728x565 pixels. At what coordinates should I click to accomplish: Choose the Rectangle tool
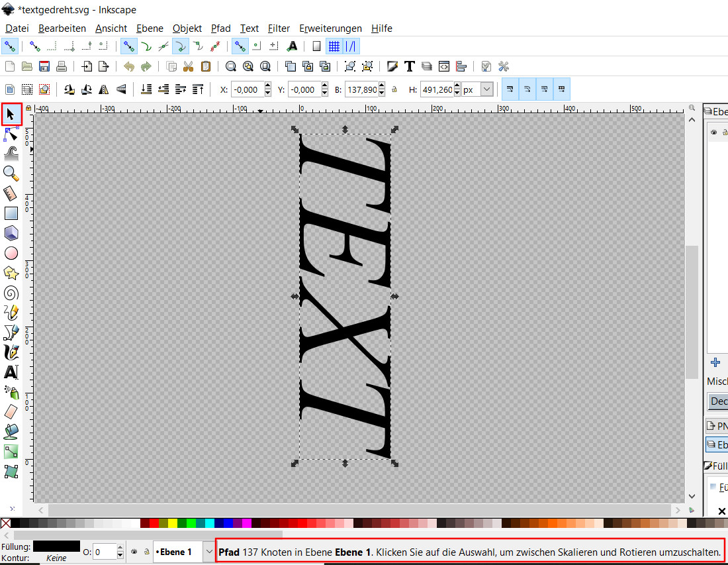pos(11,213)
